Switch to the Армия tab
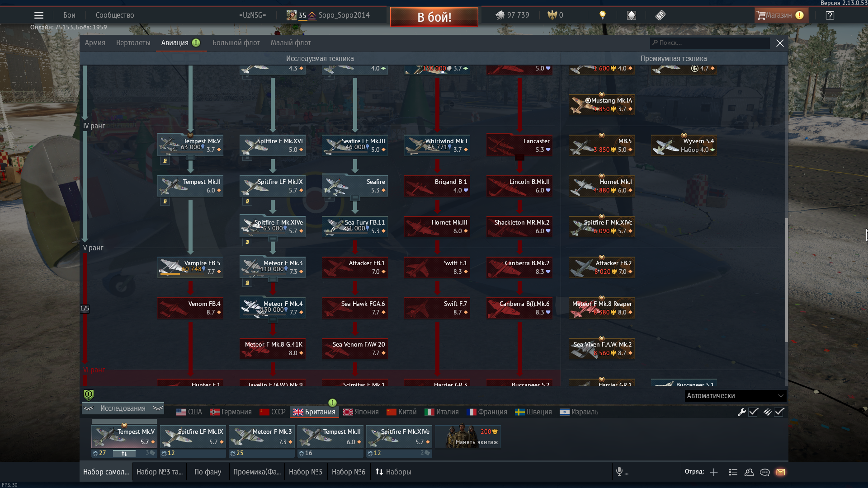The height and width of the screenshot is (488, 868). (x=95, y=43)
